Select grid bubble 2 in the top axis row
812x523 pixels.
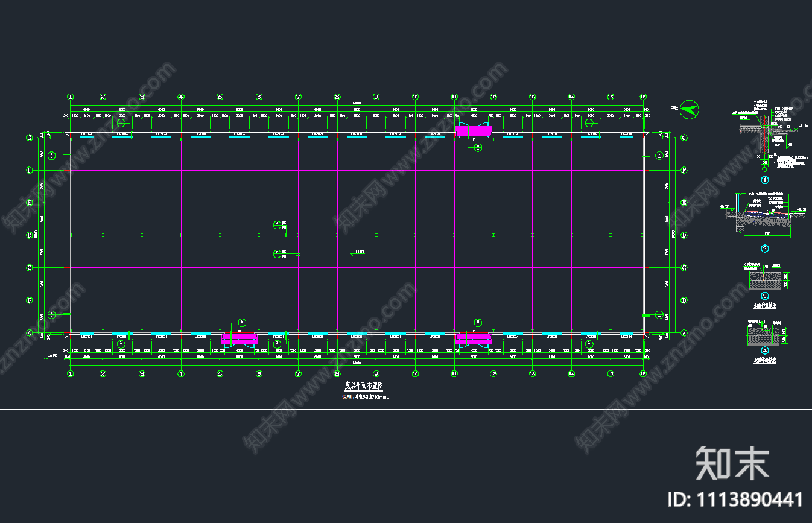point(103,97)
